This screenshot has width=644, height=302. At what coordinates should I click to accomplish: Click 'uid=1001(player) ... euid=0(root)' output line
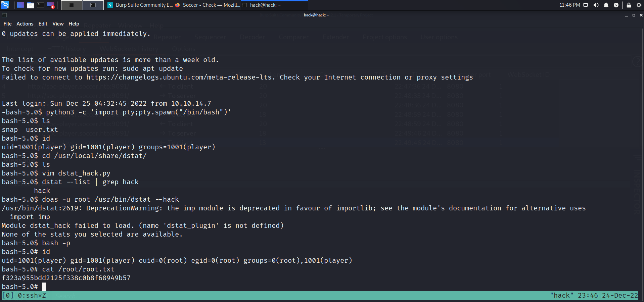tap(177, 260)
